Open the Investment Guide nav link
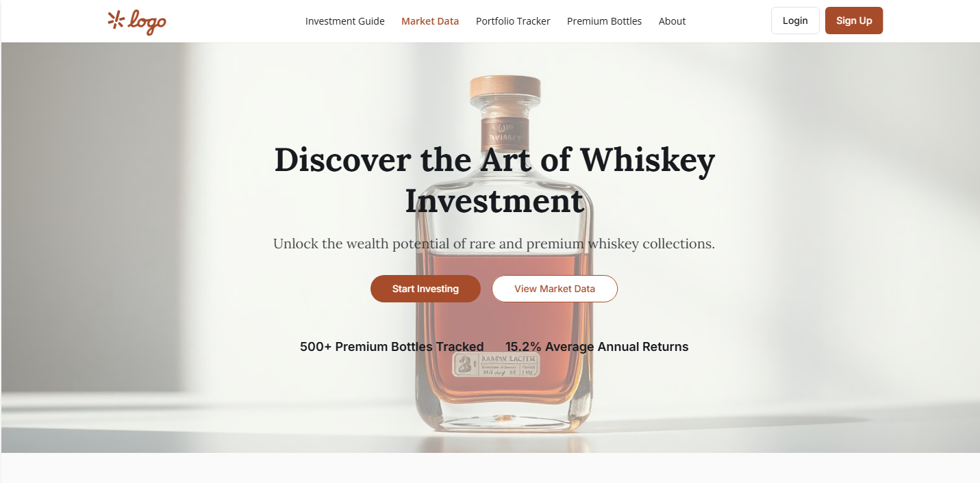This screenshot has height=483, width=980. pos(345,21)
